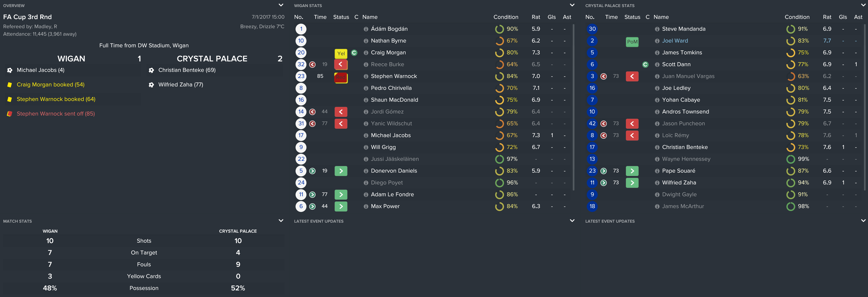
Task: Click the goal icon beside Christian Benteke (69)
Action: (x=151, y=70)
